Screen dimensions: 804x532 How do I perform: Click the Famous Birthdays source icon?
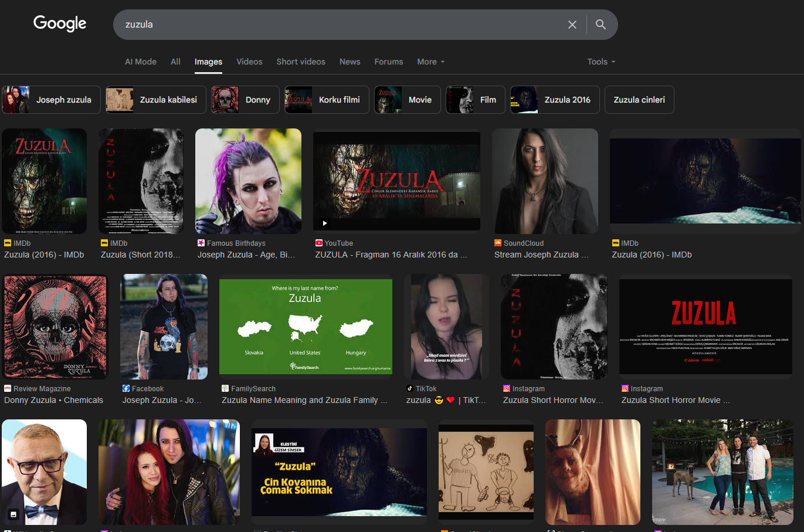(x=201, y=243)
